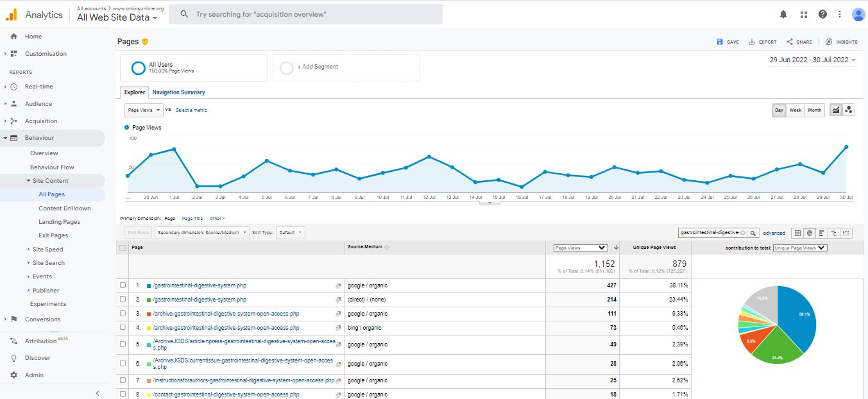The height and width of the screenshot is (399, 868).
Task: Open the Google apps grid icon
Action: 803,14
